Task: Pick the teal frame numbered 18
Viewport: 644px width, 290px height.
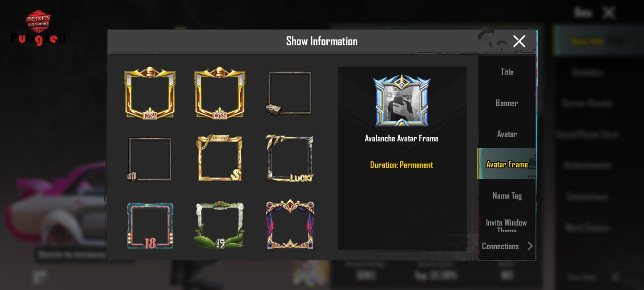Action: coord(150,226)
